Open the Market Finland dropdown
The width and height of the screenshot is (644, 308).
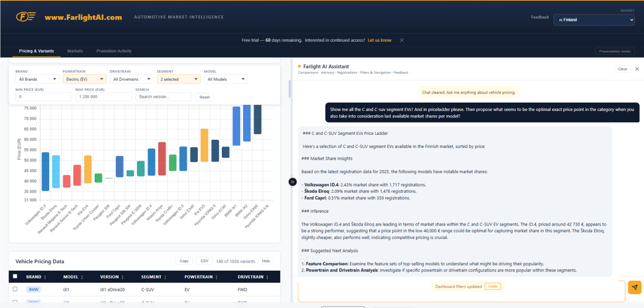click(x=594, y=20)
